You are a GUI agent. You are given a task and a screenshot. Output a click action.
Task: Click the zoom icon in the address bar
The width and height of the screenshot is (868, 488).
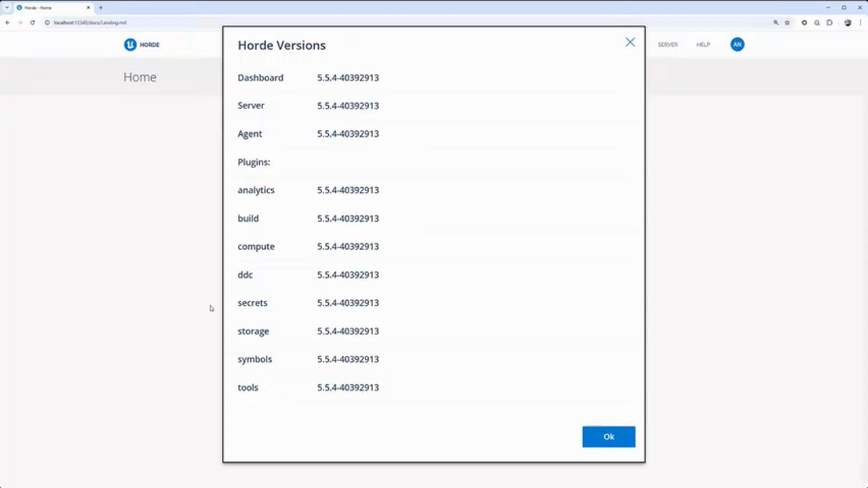tap(775, 22)
